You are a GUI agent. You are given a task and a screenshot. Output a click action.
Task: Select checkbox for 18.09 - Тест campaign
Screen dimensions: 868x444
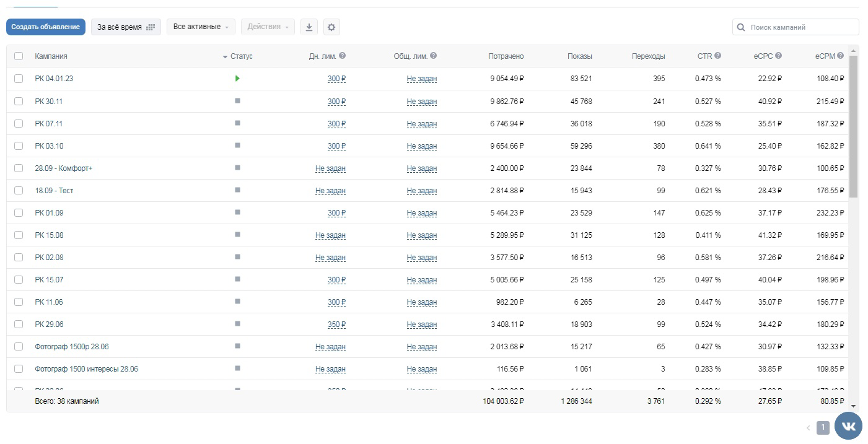click(19, 191)
